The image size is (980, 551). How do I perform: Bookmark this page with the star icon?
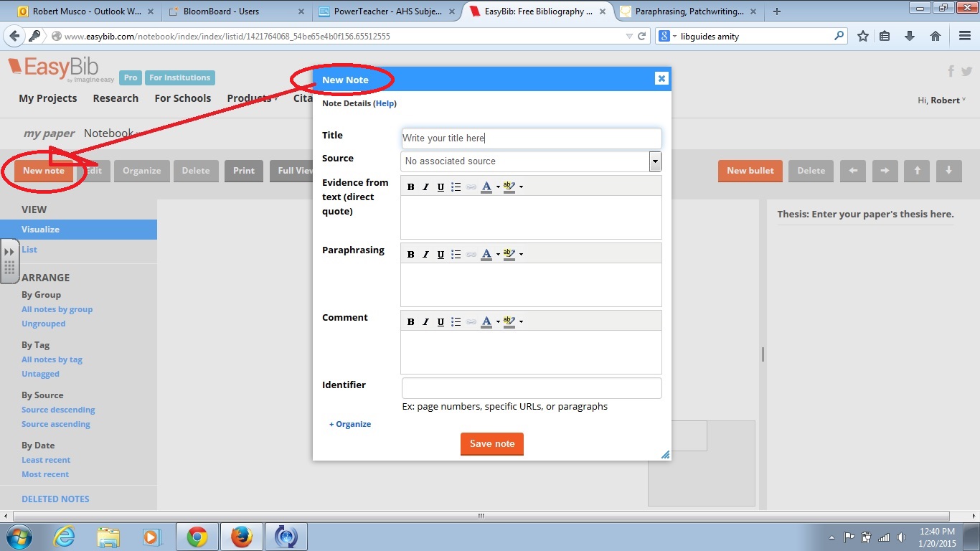(863, 36)
